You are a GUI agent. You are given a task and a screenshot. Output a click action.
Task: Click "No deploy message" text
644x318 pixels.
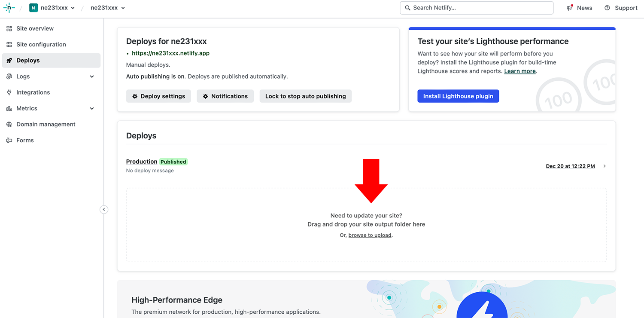click(x=150, y=171)
